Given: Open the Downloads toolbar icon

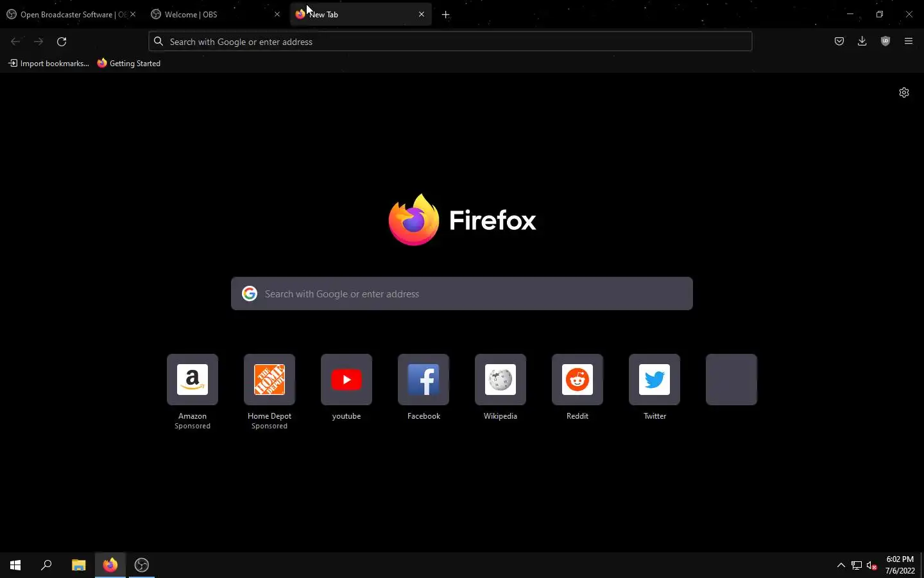Looking at the screenshot, I should [x=862, y=41].
